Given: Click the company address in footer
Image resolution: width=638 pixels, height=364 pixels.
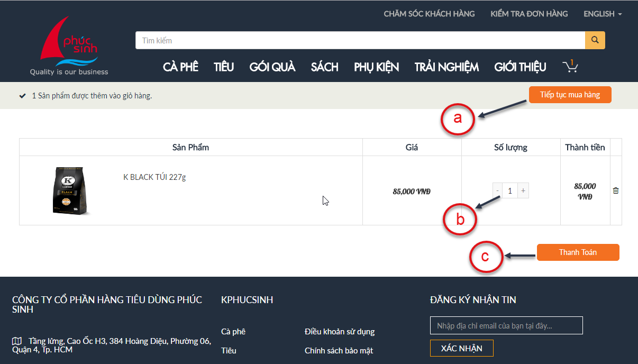Looking at the screenshot, I should pyautogui.click(x=112, y=345).
